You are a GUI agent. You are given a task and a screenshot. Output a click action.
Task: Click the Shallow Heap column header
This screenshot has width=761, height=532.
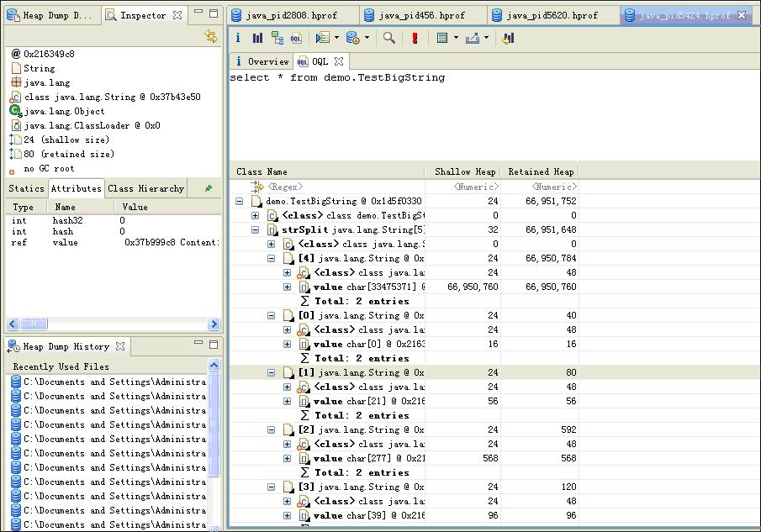pyautogui.click(x=464, y=171)
